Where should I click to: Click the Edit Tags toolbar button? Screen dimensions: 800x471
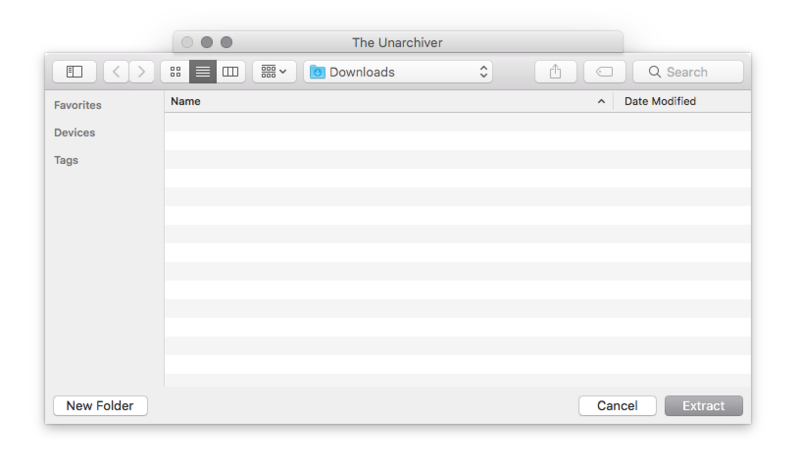(605, 72)
